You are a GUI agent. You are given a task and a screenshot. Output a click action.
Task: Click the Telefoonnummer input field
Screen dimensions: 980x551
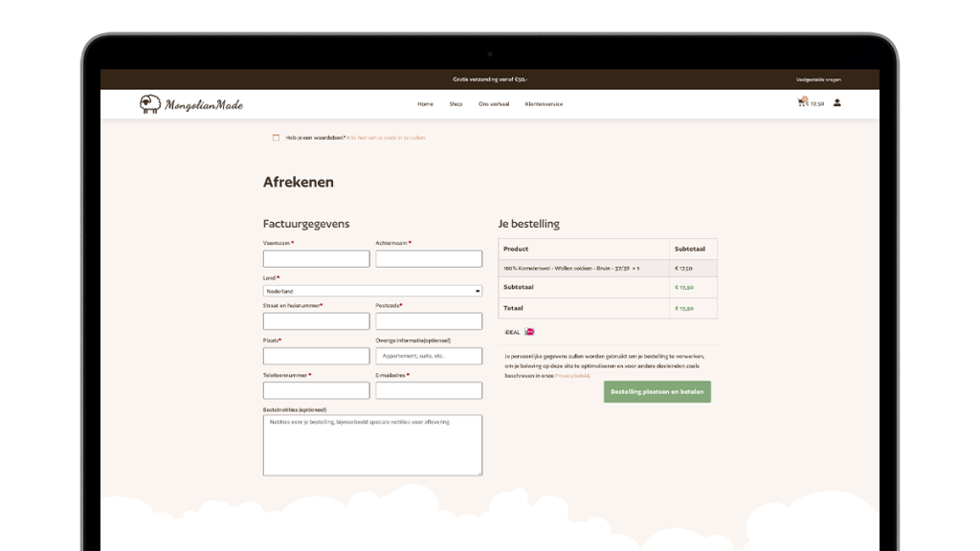click(x=316, y=390)
